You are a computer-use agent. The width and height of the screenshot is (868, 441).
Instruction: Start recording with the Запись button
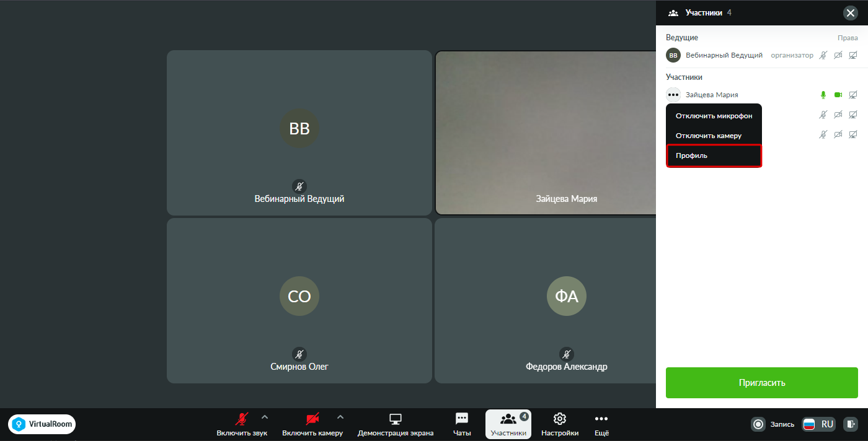click(x=773, y=424)
